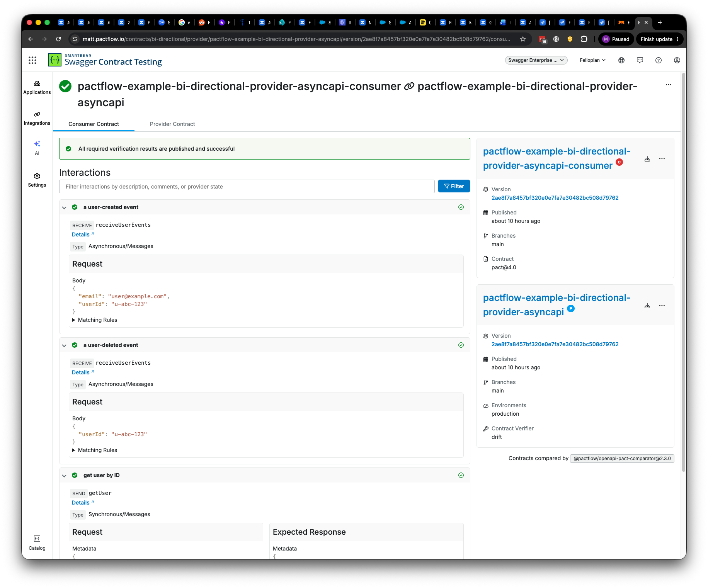This screenshot has height=588, width=708.
Task: Open the provider-asyncapi application title link
Action: 557,305
